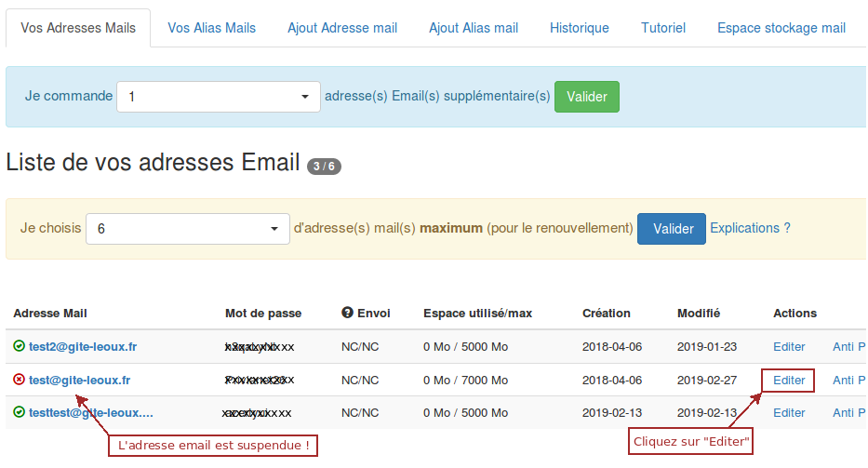Click the 'Actions' column header
868x468 pixels.
[x=795, y=314]
